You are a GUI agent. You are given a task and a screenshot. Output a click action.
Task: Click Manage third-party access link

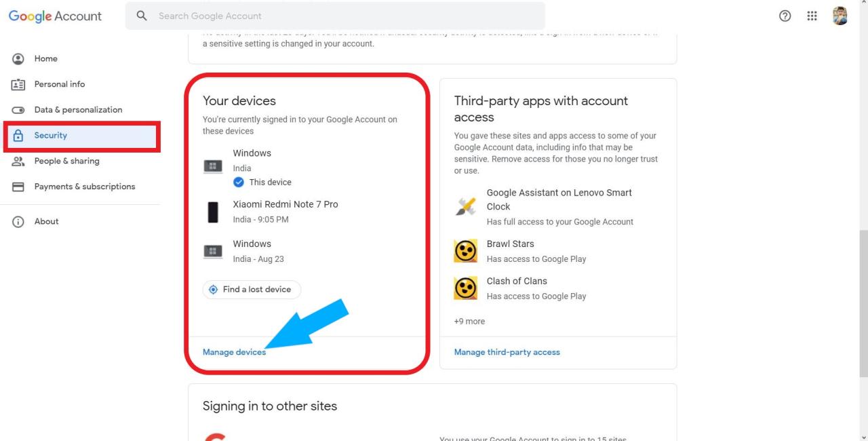tap(507, 352)
